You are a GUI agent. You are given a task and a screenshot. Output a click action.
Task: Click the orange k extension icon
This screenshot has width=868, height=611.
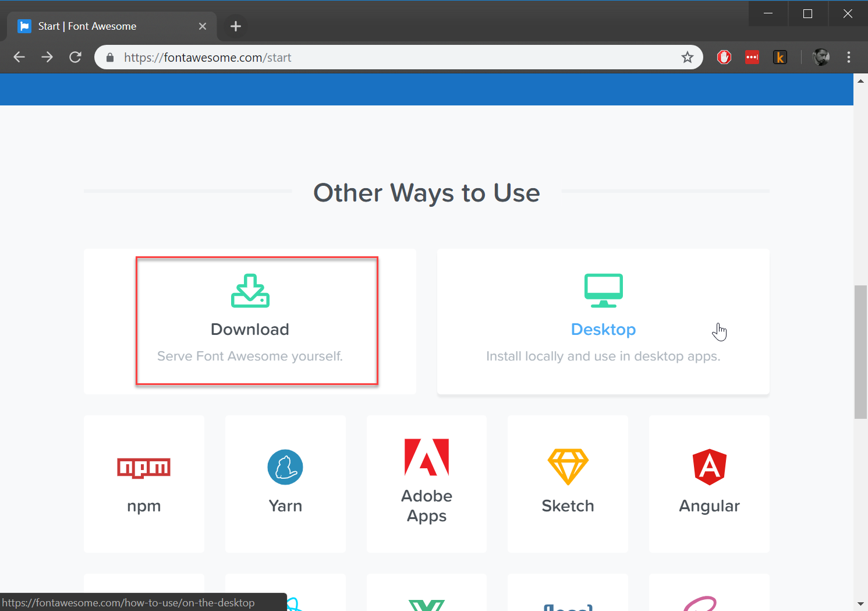click(780, 57)
